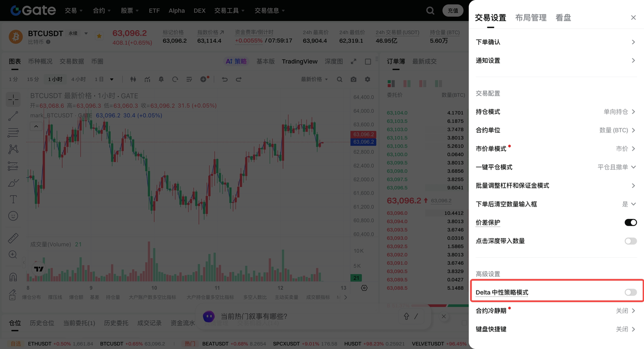Screen dimensions: 644x349
Task: Turn off the 价差保护 switch
Action: (x=630, y=223)
